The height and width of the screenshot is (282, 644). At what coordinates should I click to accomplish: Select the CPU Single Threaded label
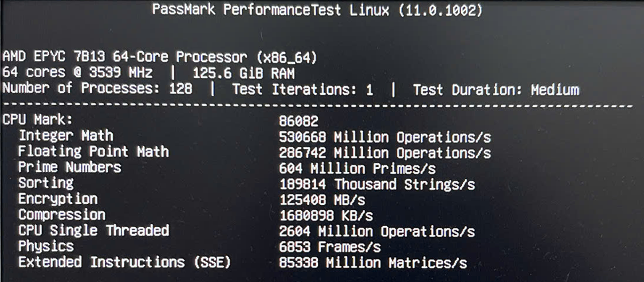[94, 231]
